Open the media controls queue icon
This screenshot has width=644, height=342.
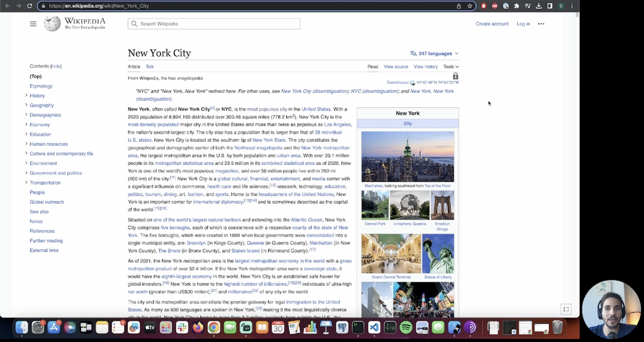tap(528, 6)
